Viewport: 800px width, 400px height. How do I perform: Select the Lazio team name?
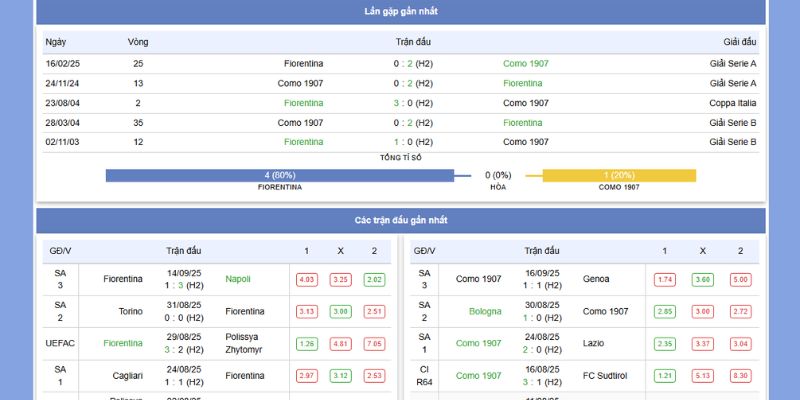pyautogui.click(x=595, y=343)
